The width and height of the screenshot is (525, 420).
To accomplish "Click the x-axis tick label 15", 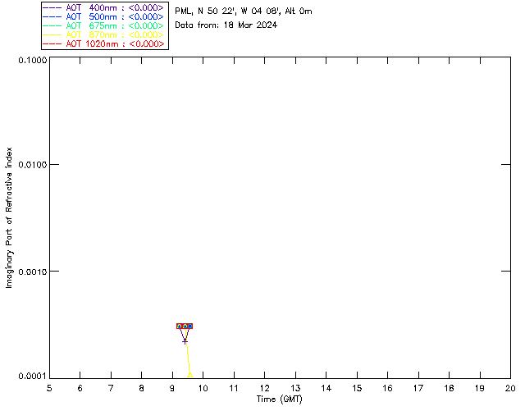I will 357,388.
